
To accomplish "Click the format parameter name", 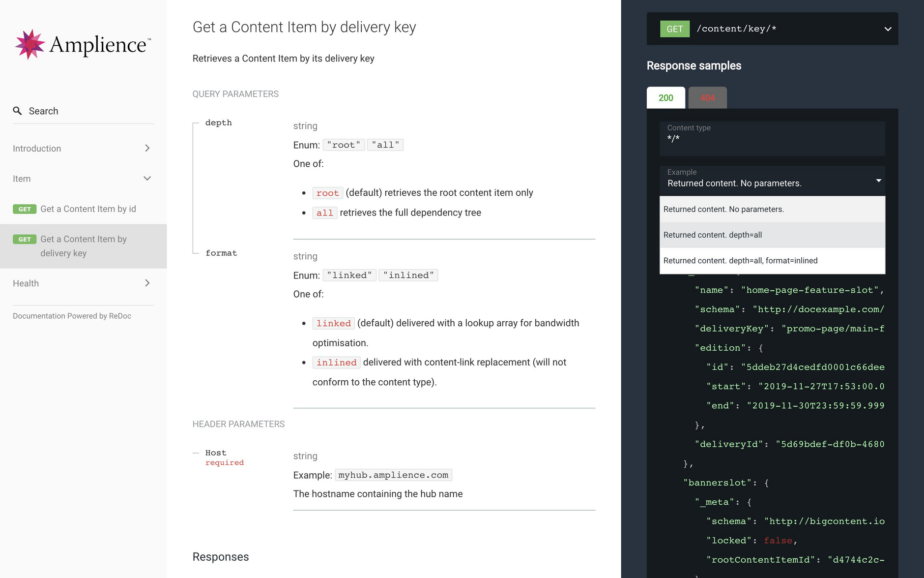I will [x=221, y=253].
